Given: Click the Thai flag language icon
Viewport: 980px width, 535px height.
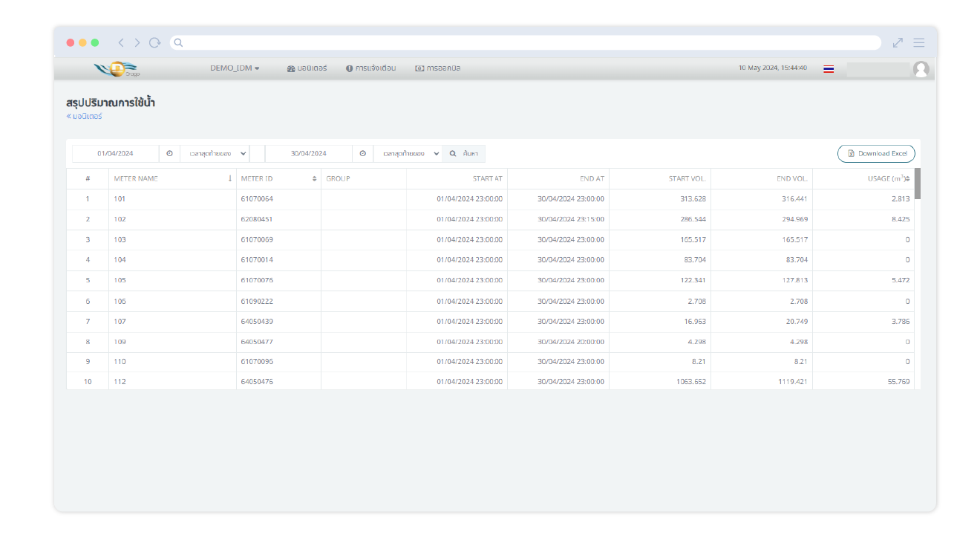Looking at the screenshot, I should [x=829, y=68].
